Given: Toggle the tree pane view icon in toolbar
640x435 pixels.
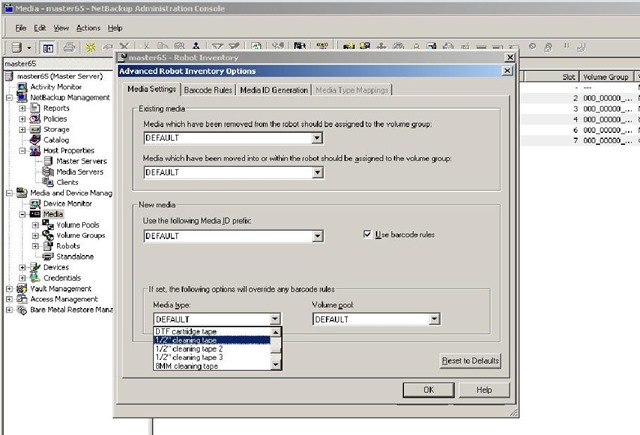Looking at the screenshot, I should coord(48,48).
